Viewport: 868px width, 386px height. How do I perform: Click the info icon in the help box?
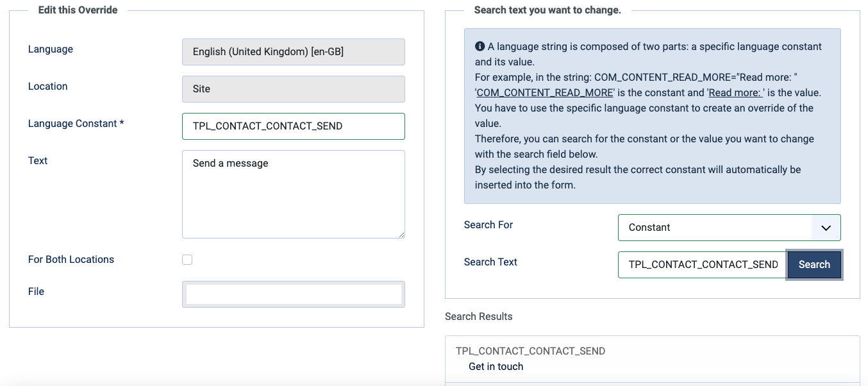tap(480, 47)
